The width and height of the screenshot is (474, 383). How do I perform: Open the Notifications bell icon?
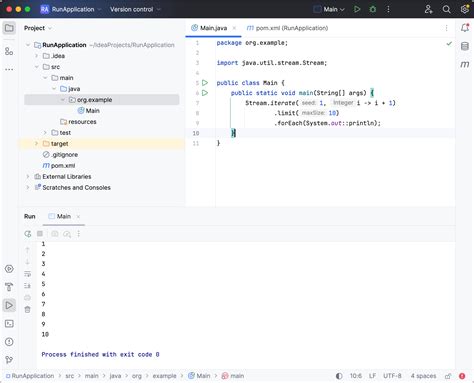pos(465,28)
